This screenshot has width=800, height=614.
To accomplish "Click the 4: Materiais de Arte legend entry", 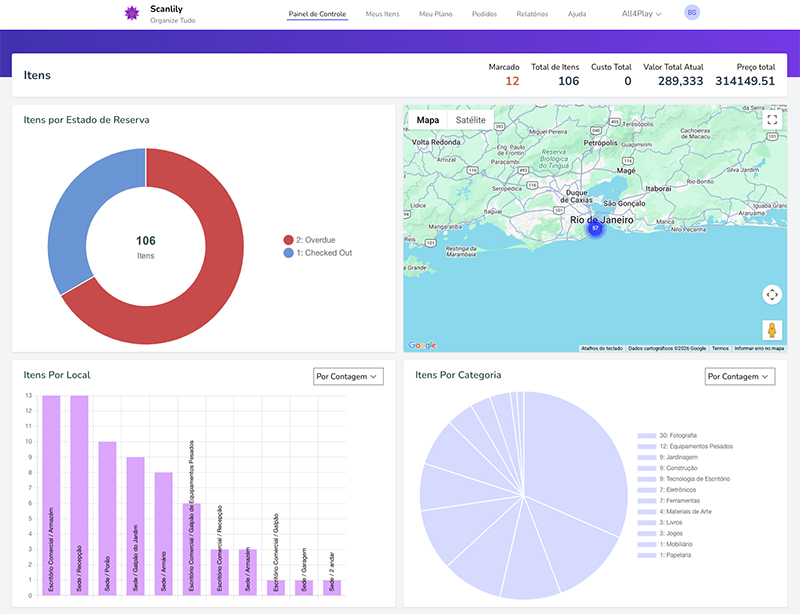I will click(674, 511).
